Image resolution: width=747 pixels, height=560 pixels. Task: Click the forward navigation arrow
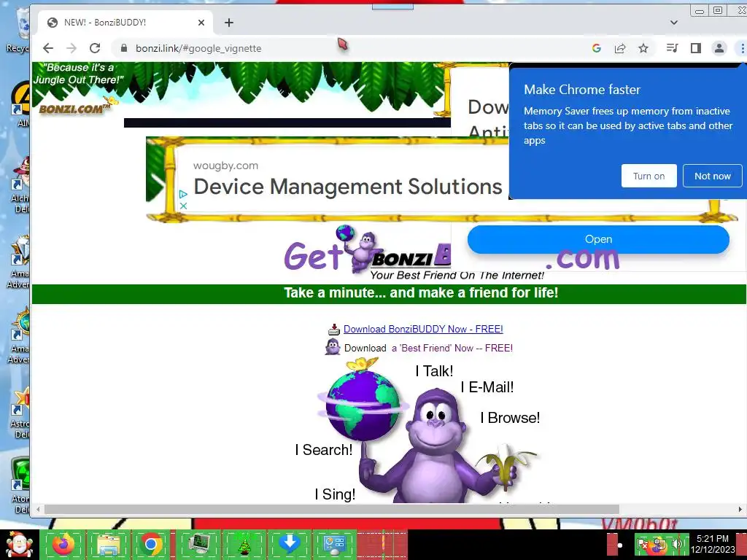point(71,48)
